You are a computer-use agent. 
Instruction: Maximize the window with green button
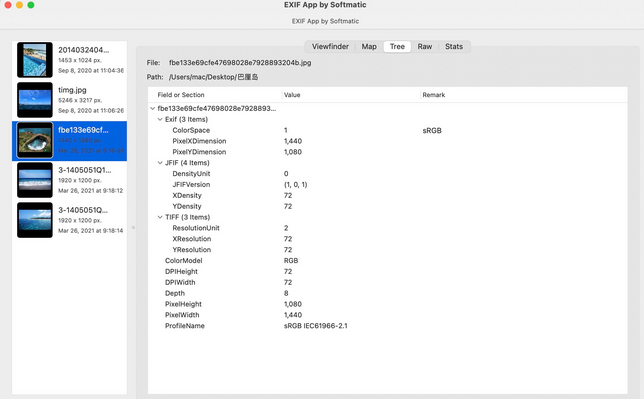31,5
